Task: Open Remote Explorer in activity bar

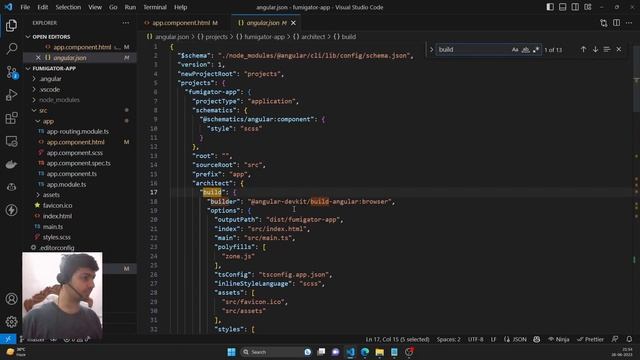Action: (x=11, y=141)
